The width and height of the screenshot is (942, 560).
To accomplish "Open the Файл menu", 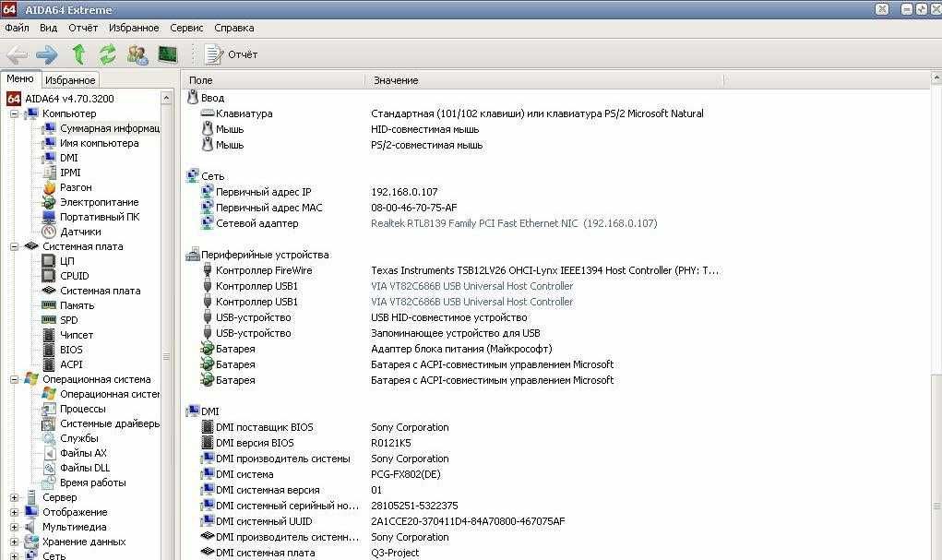I will click(x=17, y=28).
